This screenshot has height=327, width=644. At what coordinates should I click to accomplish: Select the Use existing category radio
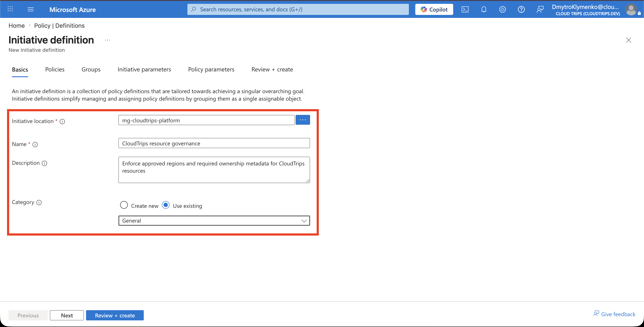(165, 205)
